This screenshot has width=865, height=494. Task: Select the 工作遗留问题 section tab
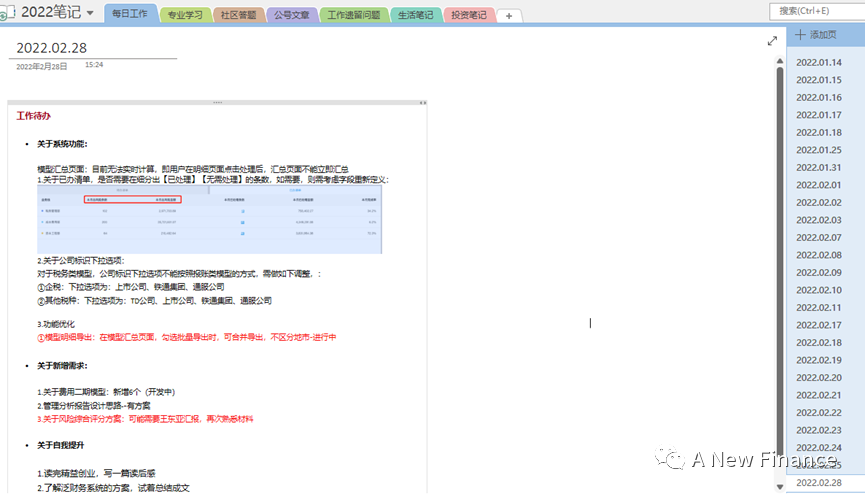[x=354, y=15]
